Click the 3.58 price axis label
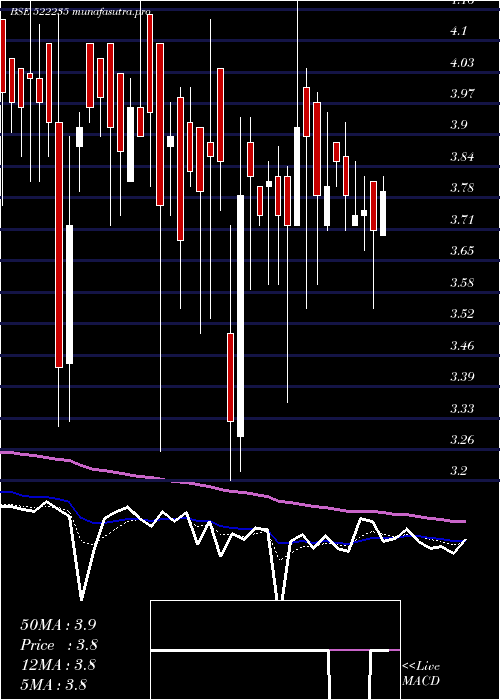 point(462,283)
